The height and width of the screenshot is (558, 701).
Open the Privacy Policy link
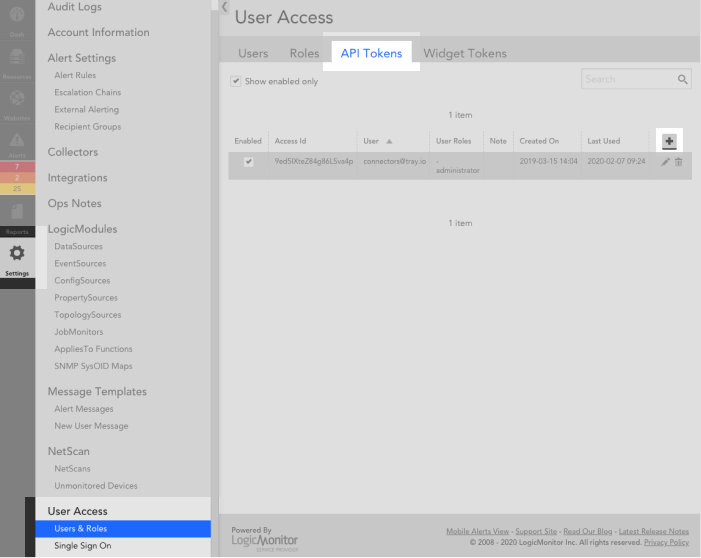(x=665, y=542)
